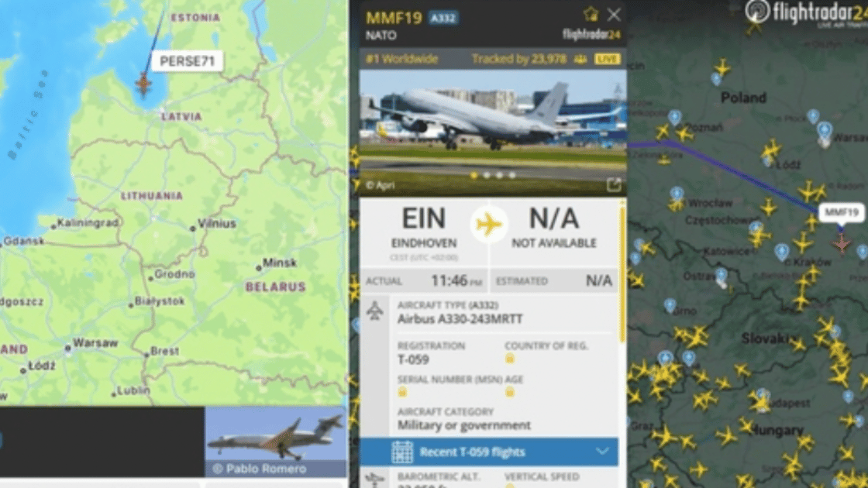Click the yellow route plane icon between EIN and N/A
This screenshot has height=488, width=868.
click(489, 225)
